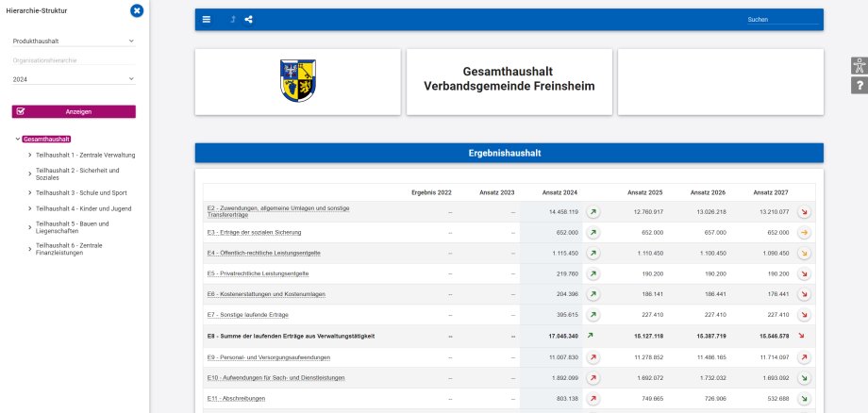
Task: Select Teilhaushalt 4 - Kinder und Jugend label
Action: (84, 209)
